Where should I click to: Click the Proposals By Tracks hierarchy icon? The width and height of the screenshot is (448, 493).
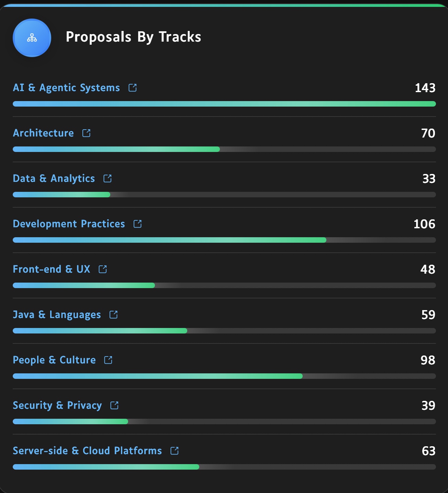[32, 38]
